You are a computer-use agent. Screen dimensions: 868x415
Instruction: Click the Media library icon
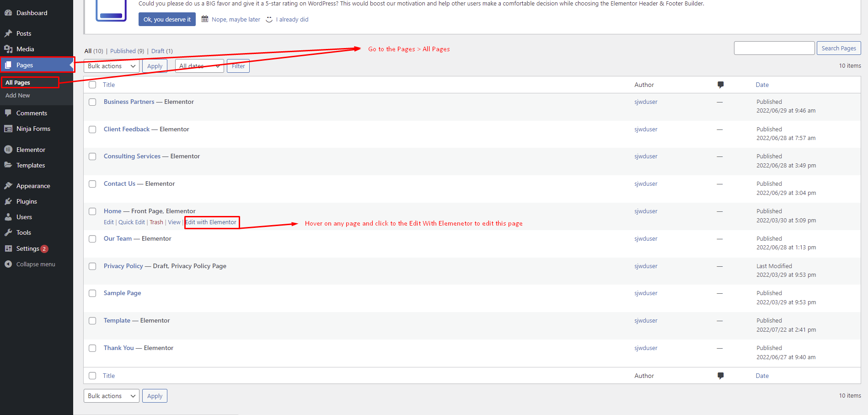tap(8, 49)
